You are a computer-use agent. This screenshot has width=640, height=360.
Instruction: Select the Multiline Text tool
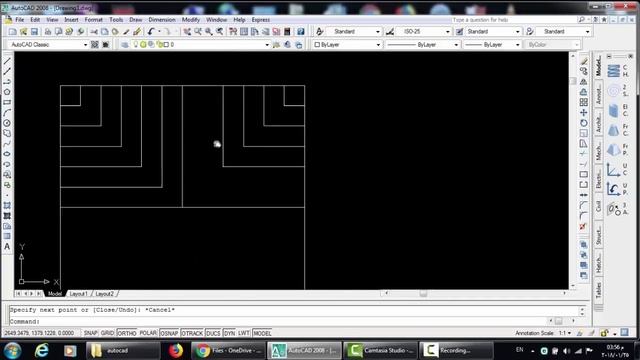tap(7, 247)
